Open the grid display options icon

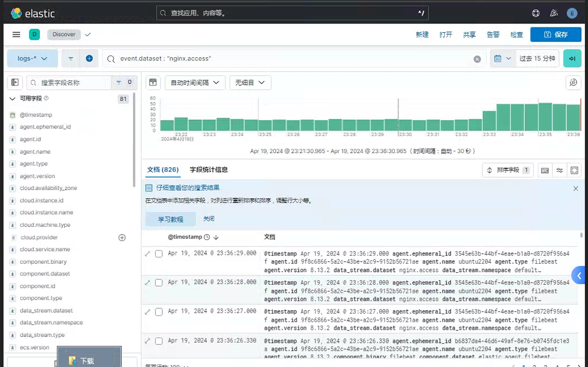(560, 170)
